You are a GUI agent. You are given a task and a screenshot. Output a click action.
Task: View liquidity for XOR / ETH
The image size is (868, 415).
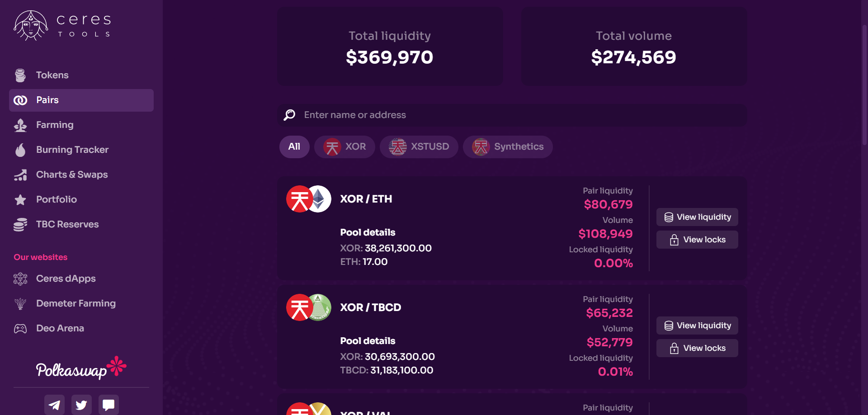697,217
